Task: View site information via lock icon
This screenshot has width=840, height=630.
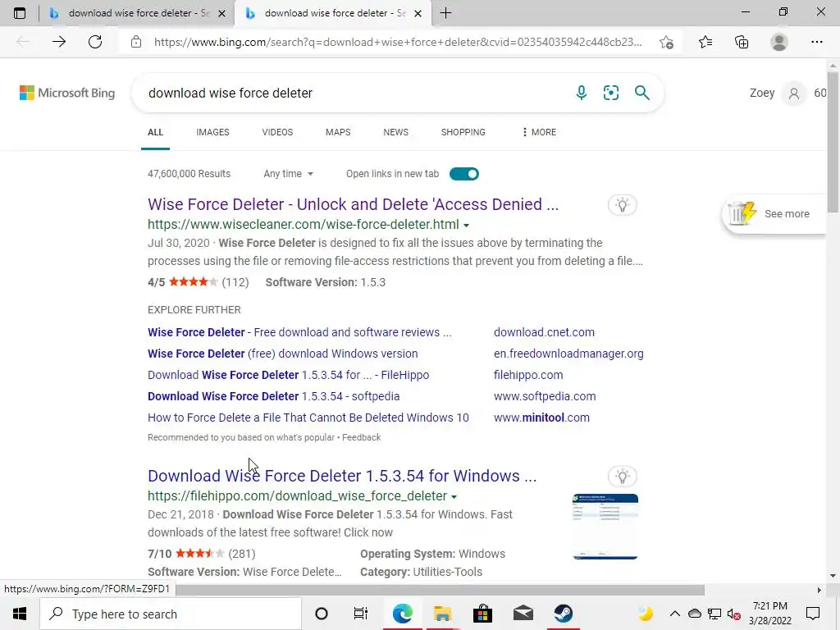Action: (x=136, y=42)
